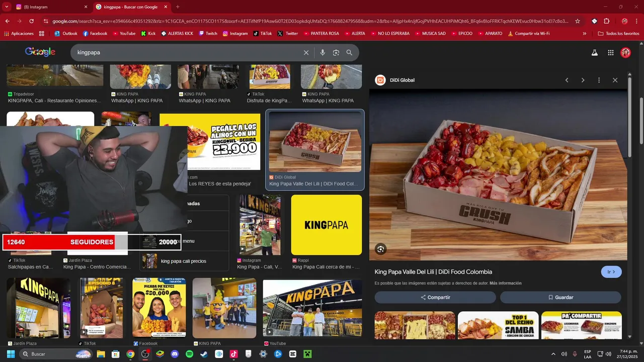The image size is (644, 362).
Task: Select the kingpapa Buscar con Google tab
Action: (x=132, y=7)
